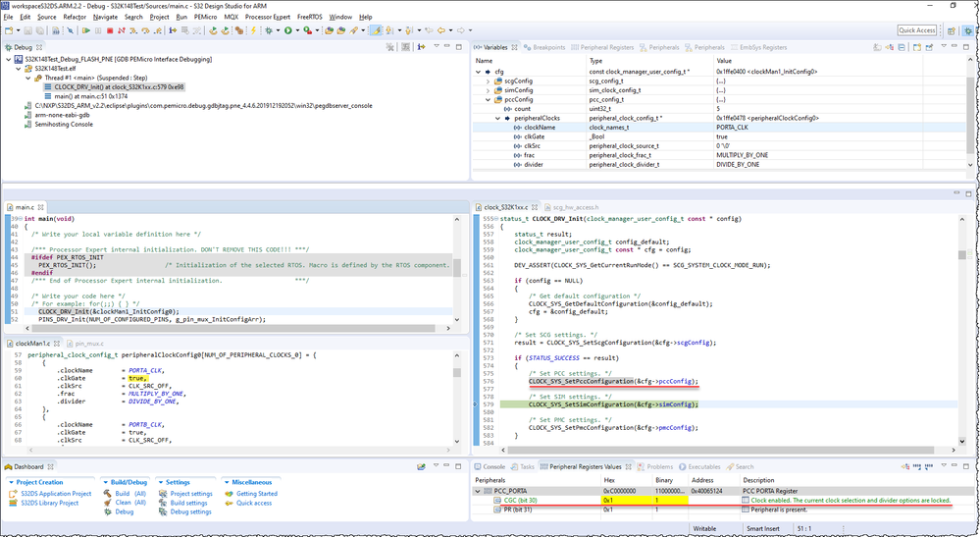The width and height of the screenshot is (980, 537).
Task: Click the Flash lightning bolt toolbar icon
Action: tap(253, 30)
